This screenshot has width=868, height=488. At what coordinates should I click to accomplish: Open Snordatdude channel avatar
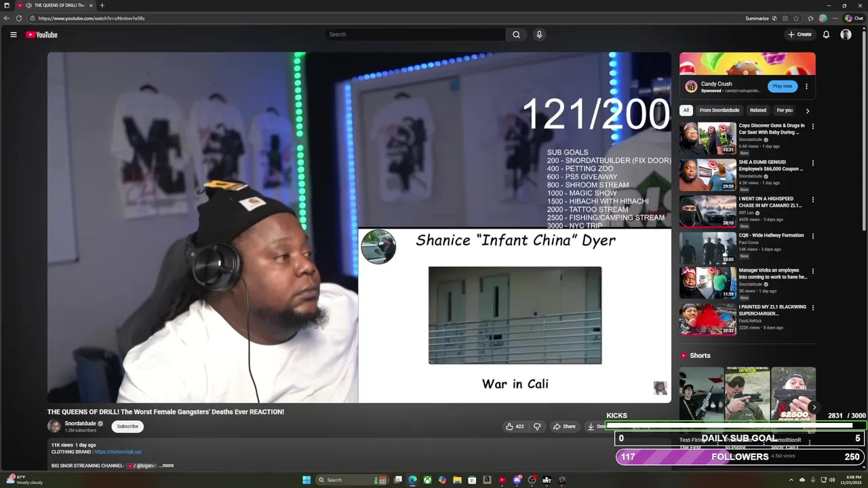point(54,426)
